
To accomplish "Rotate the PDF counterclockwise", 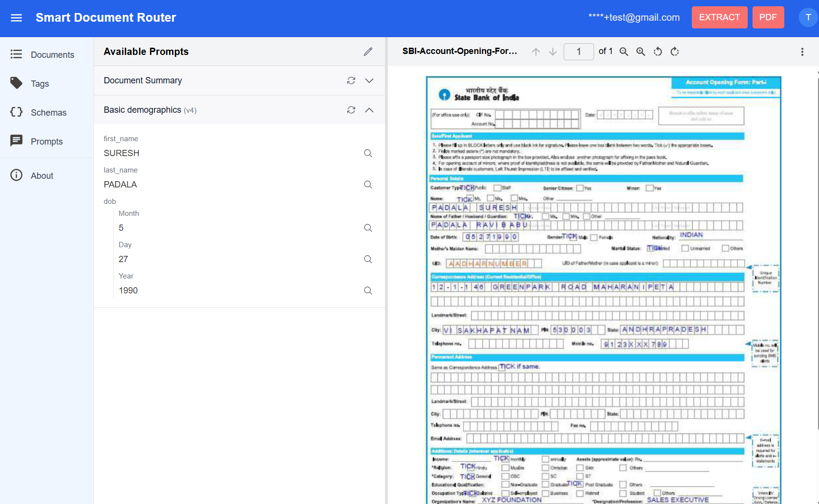I will pos(658,52).
